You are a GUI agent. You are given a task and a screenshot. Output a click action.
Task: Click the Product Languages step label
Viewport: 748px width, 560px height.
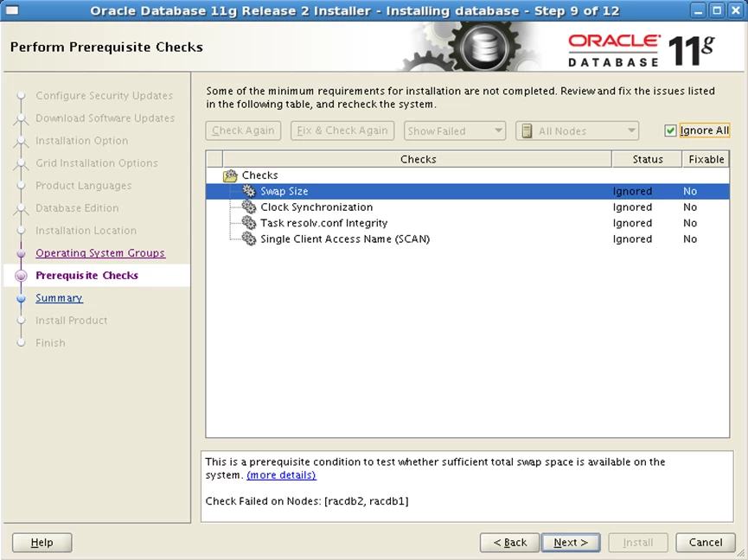[x=84, y=186]
